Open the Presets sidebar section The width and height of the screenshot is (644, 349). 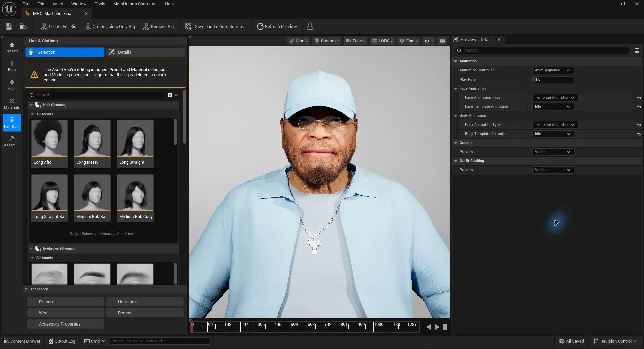point(12,47)
